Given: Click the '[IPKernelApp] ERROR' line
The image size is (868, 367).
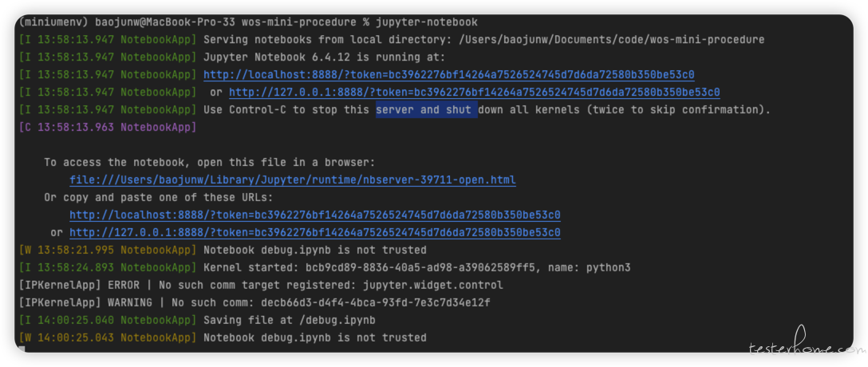Looking at the screenshot, I should coord(261,285).
